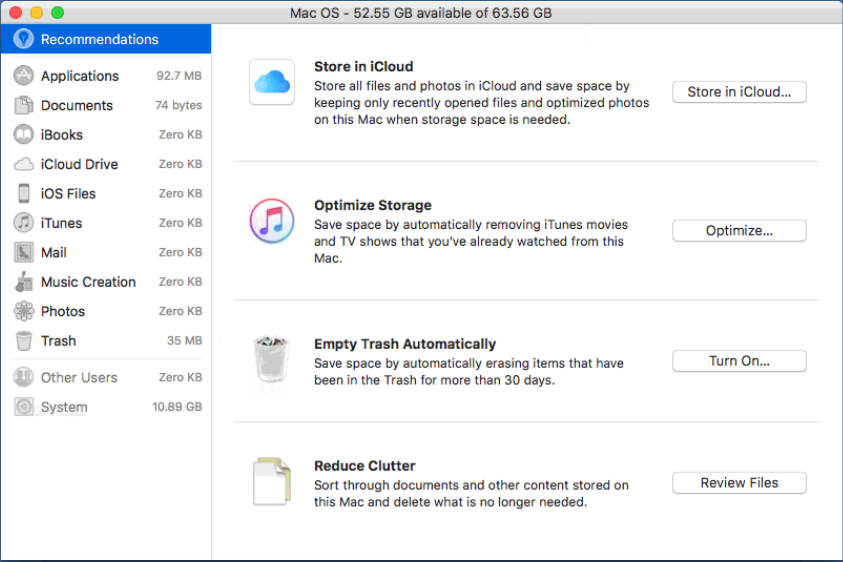Click the Mail label in sidebar

[54, 252]
